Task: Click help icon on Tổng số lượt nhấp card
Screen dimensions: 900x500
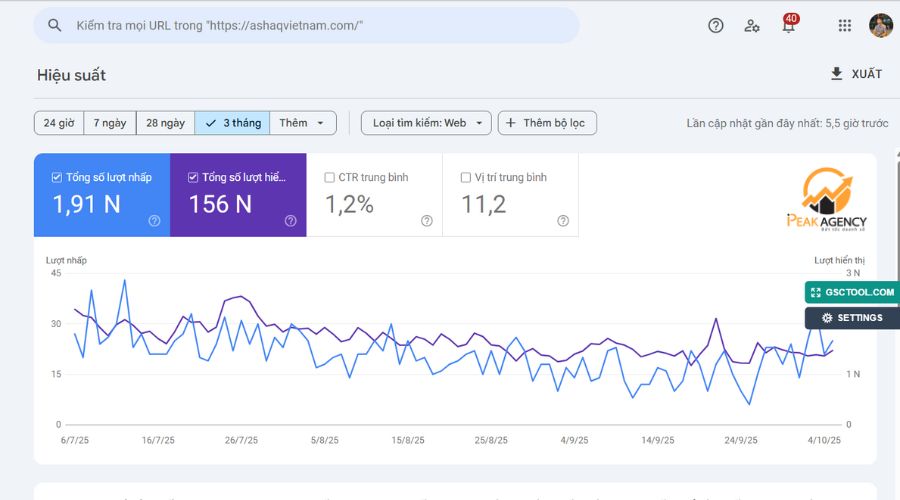Action: click(154, 221)
